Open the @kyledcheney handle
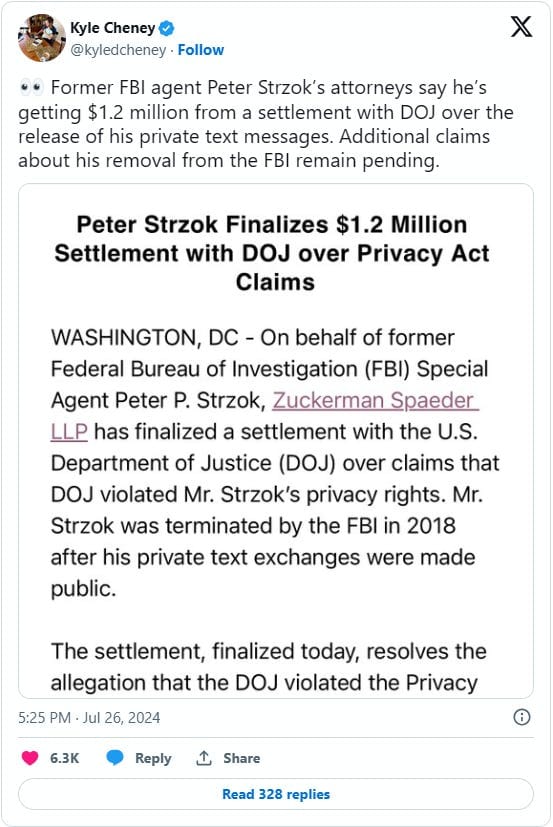 click(x=118, y=50)
